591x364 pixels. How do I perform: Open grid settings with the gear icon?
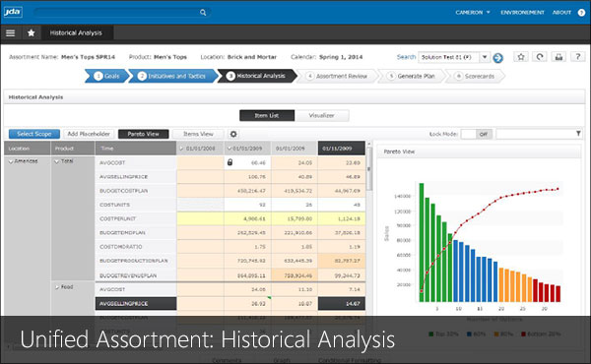point(233,134)
